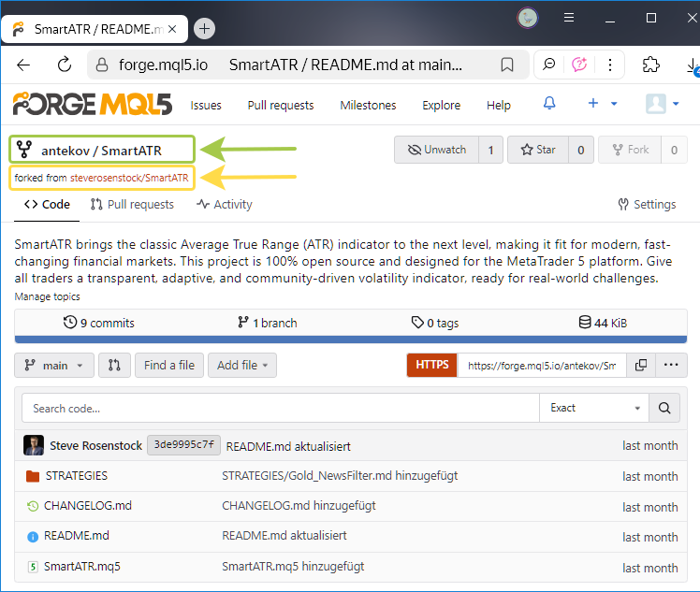Open repository Settings tab

pyautogui.click(x=647, y=204)
